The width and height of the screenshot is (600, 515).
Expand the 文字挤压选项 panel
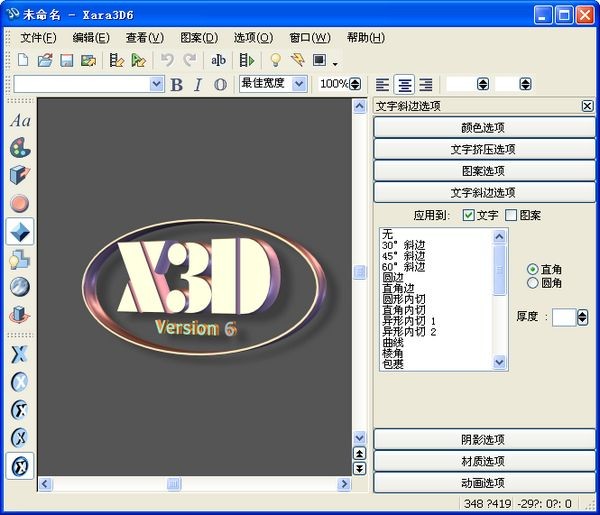click(484, 149)
